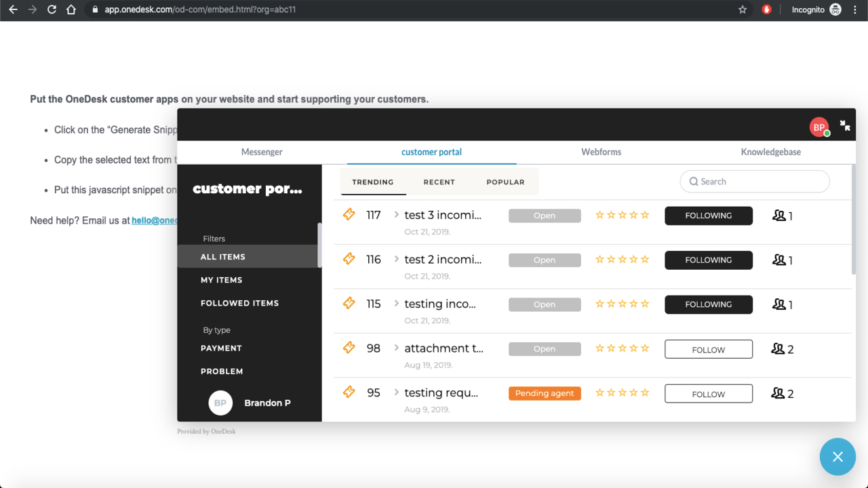Unfollow item 115 via FOLLOWING button

click(709, 304)
